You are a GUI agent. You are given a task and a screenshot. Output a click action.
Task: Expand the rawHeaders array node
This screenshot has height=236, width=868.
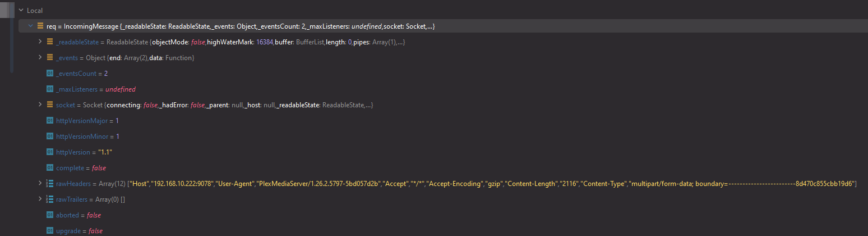[40, 184]
